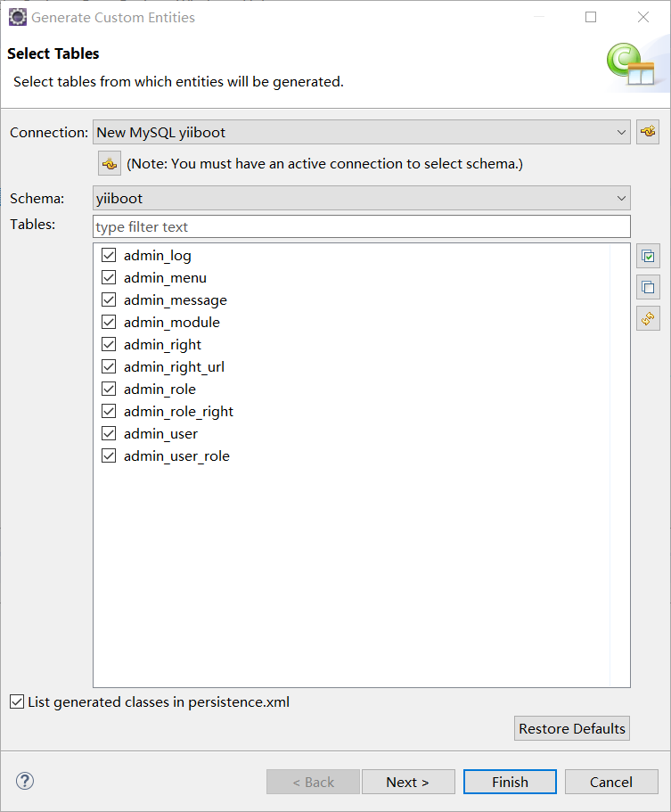The image size is (671, 812).
Task: Click the Refresh tables icon
Action: click(x=648, y=318)
